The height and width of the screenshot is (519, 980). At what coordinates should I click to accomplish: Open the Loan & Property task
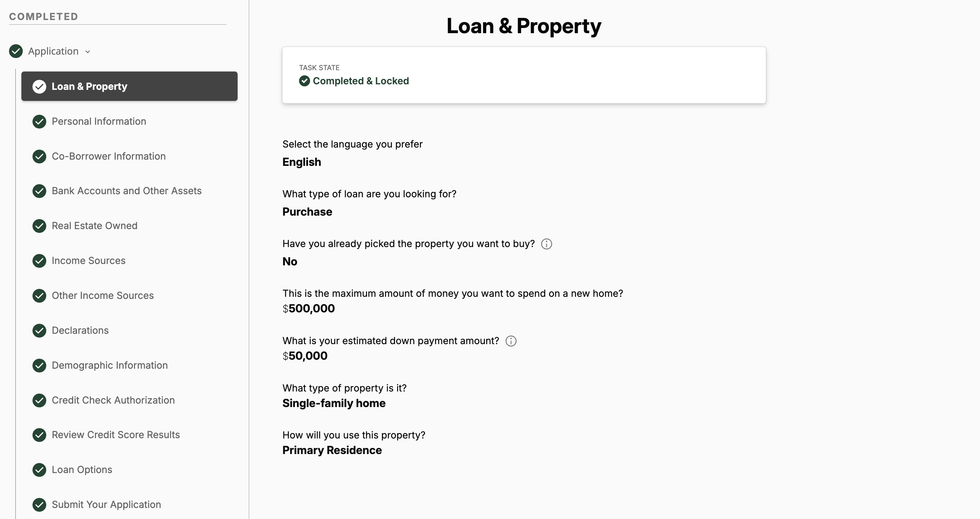click(129, 86)
